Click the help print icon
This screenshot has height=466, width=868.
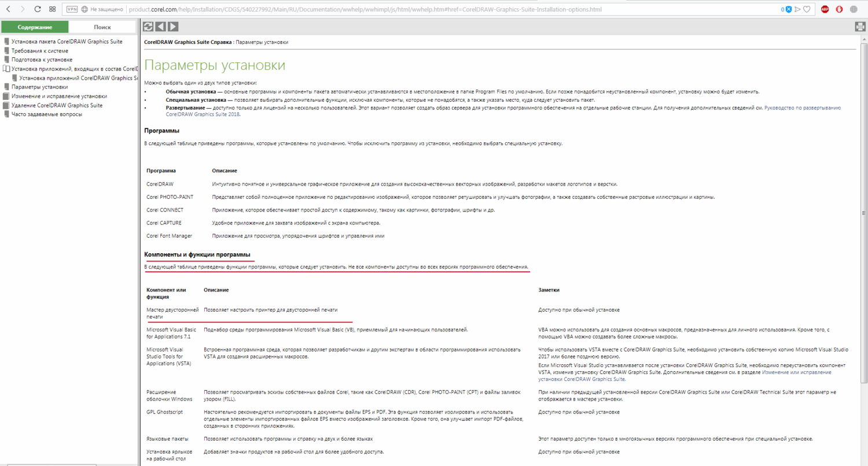pos(860,27)
